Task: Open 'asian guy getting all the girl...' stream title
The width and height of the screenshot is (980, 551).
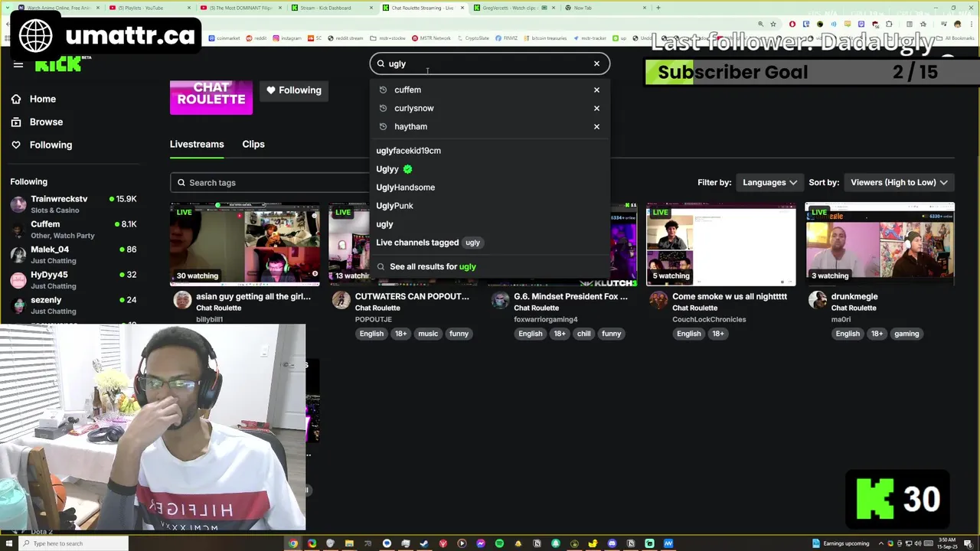Action: click(x=253, y=296)
